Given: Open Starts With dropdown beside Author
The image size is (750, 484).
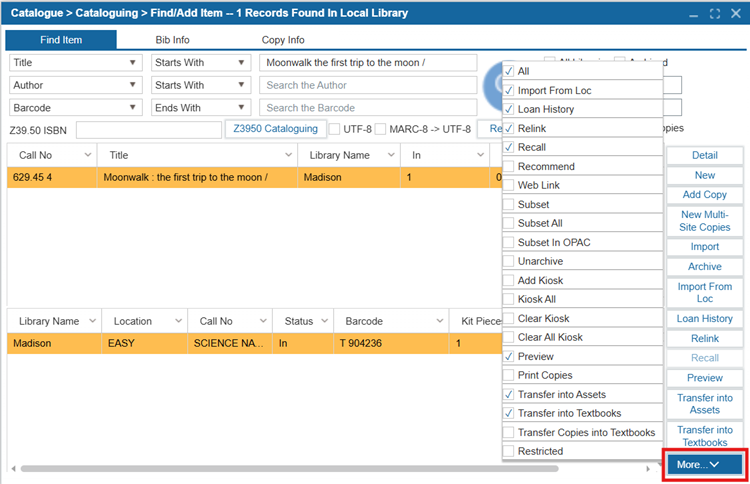Looking at the screenshot, I should (x=201, y=85).
